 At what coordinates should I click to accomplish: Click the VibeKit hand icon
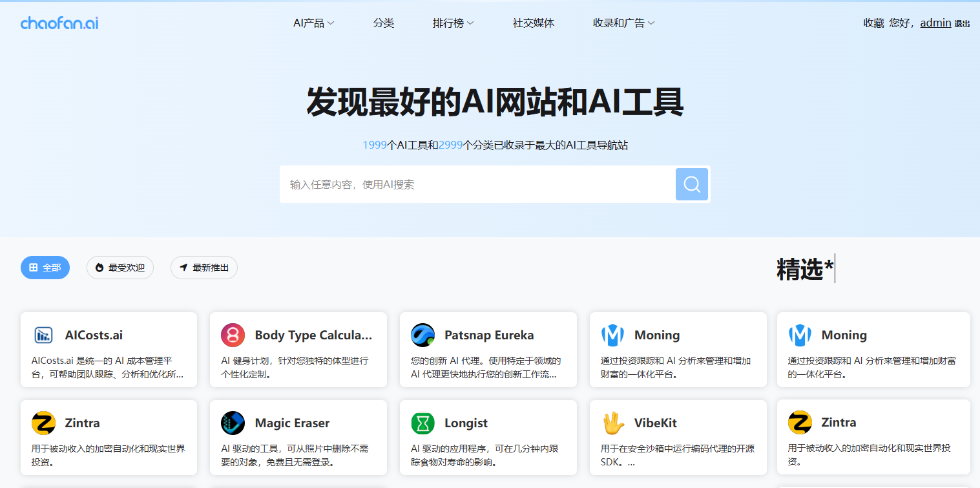pyautogui.click(x=612, y=423)
